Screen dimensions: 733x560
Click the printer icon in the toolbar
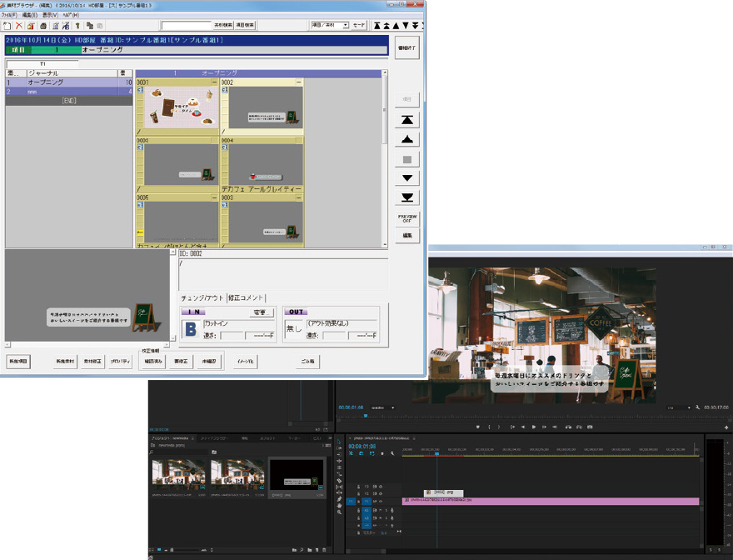click(x=42, y=26)
